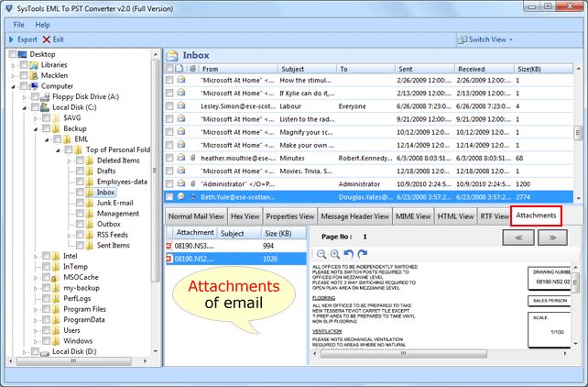Switch to MIME View tab
The image size is (588, 387).
413,216
